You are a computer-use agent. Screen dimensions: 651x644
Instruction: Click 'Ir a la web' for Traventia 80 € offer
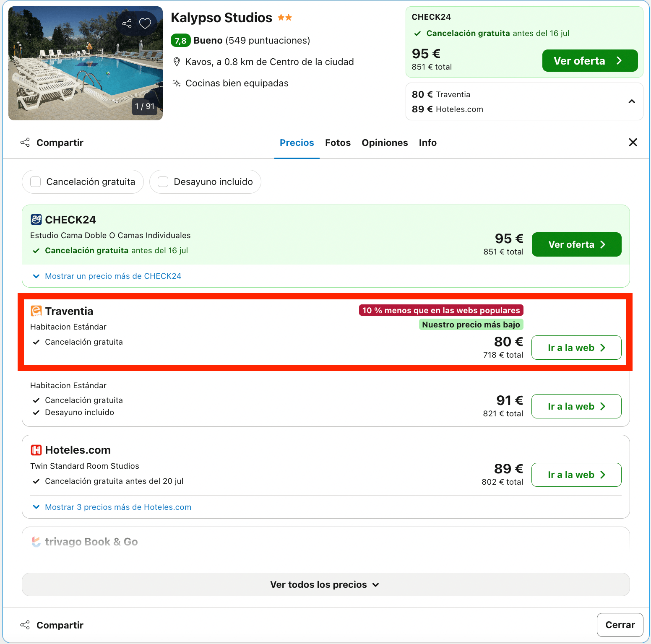pos(576,348)
